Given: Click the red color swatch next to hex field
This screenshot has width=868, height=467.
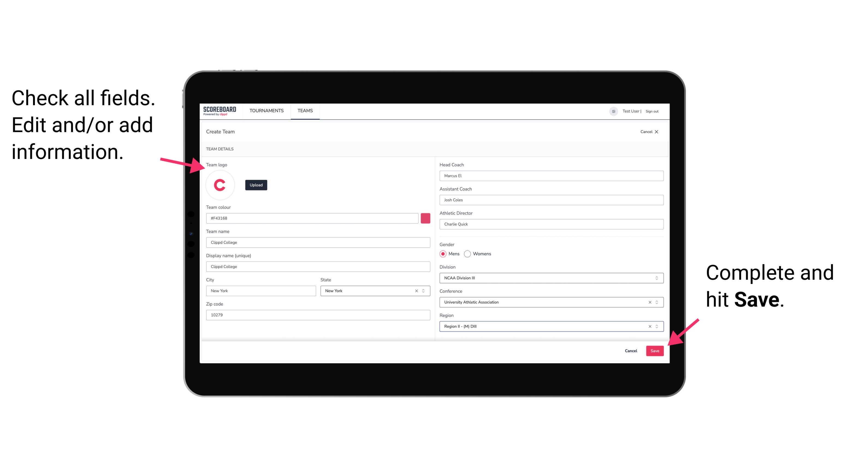Looking at the screenshot, I should [x=426, y=218].
